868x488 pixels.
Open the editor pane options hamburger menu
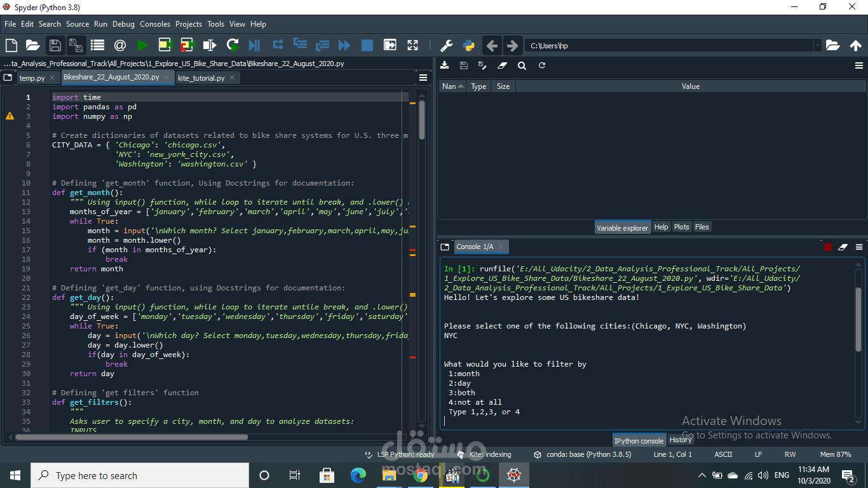coord(423,78)
